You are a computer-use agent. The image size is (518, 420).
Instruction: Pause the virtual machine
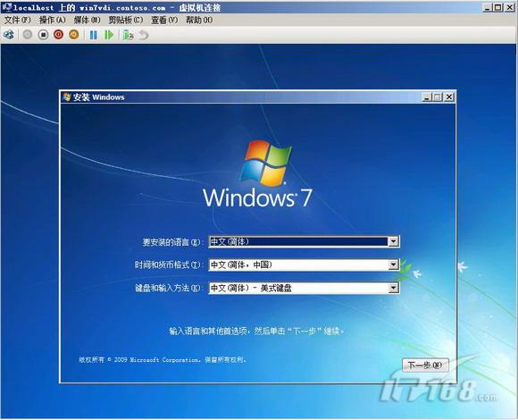click(x=94, y=35)
